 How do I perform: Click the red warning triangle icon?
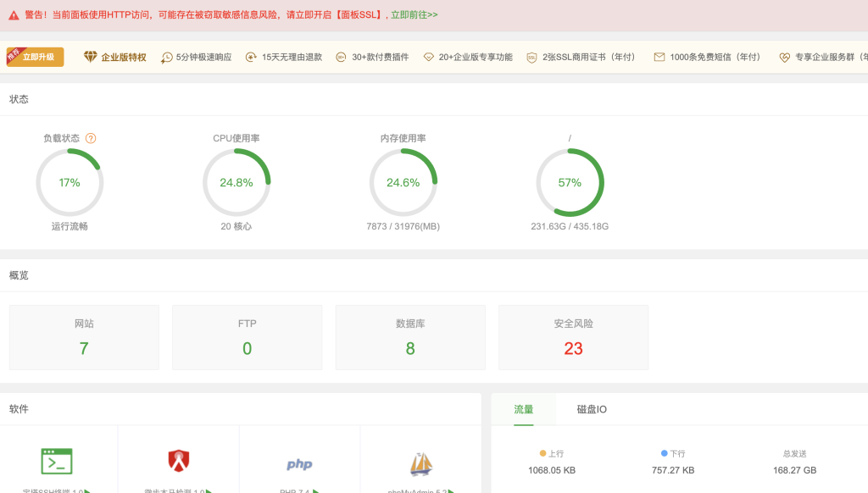pos(14,15)
